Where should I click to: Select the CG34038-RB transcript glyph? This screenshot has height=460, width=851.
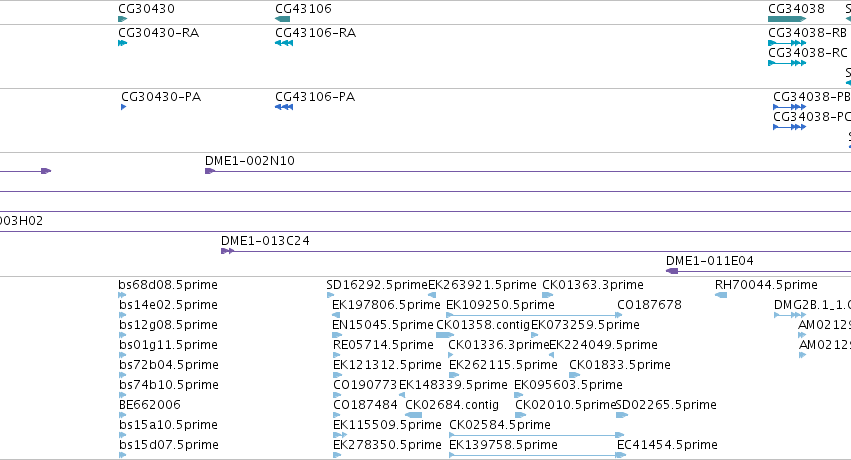tap(787, 43)
